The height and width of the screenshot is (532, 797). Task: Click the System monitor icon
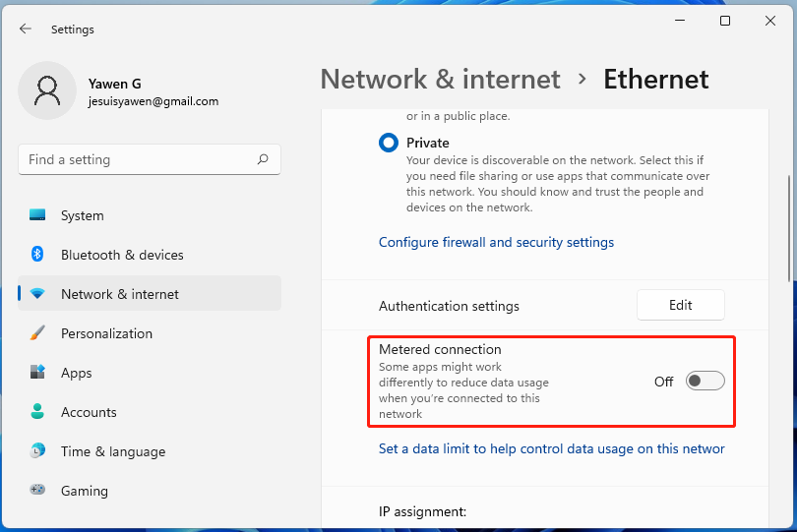(x=37, y=215)
